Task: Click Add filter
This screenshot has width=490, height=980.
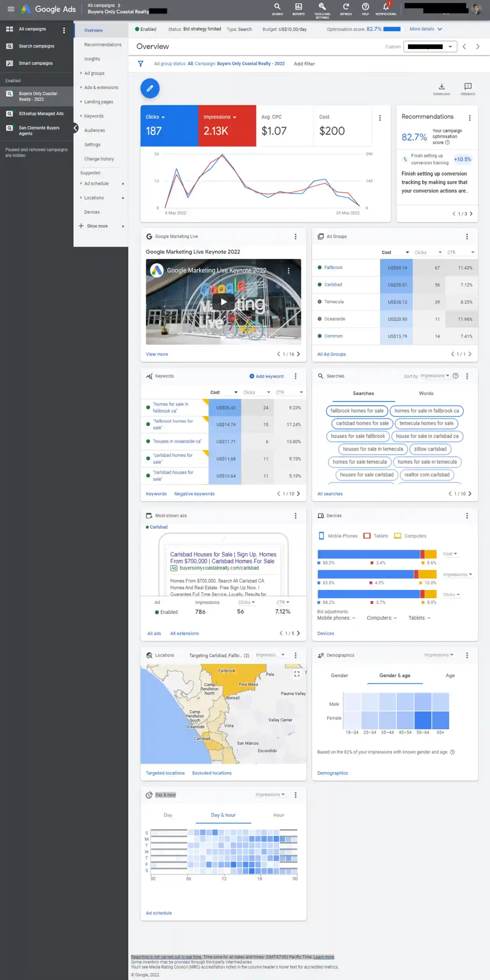Action: pyautogui.click(x=304, y=64)
